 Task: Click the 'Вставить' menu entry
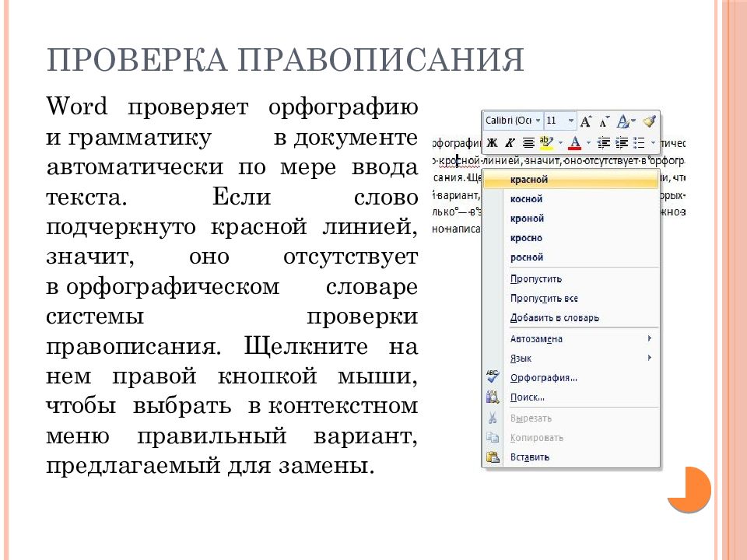(x=570, y=457)
